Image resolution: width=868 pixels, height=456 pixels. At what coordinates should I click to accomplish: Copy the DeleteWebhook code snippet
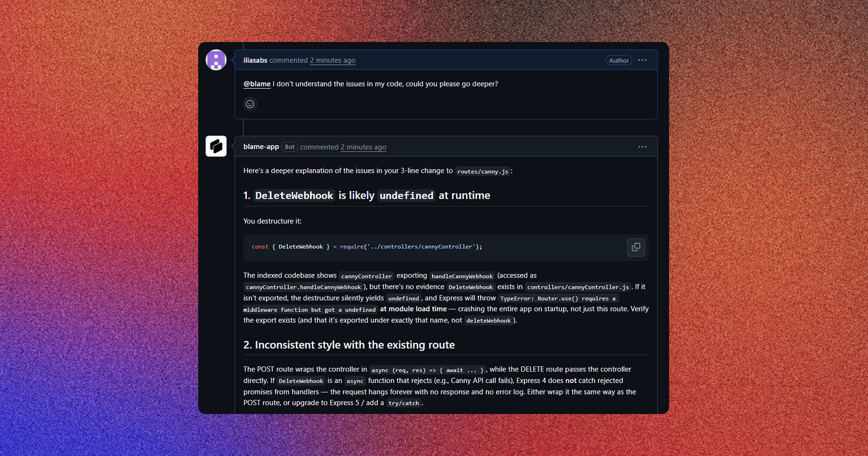tap(636, 247)
